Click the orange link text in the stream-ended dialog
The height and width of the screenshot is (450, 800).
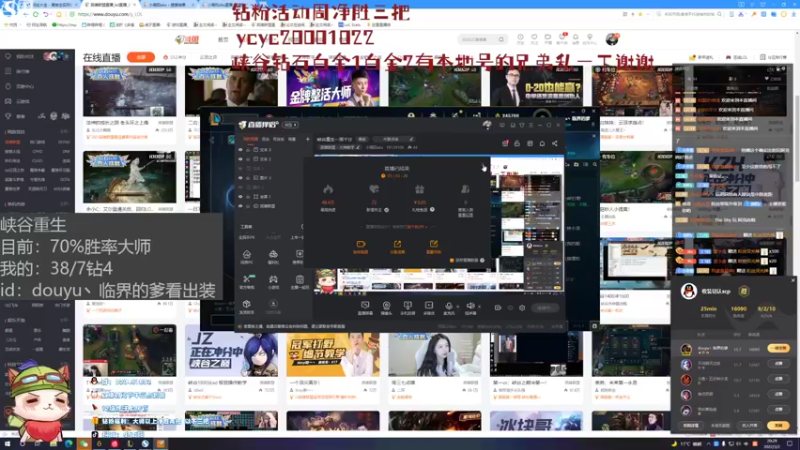(417, 227)
